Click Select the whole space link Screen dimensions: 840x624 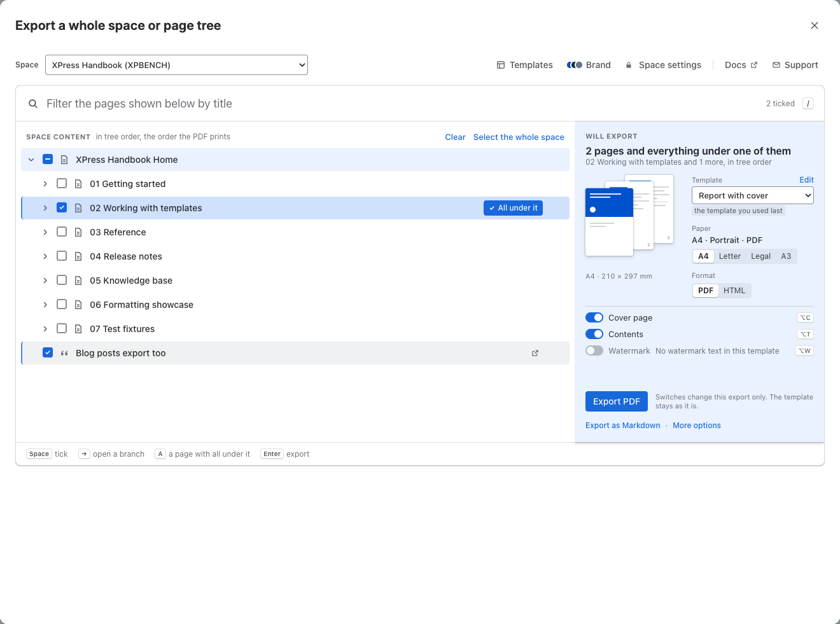(519, 137)
